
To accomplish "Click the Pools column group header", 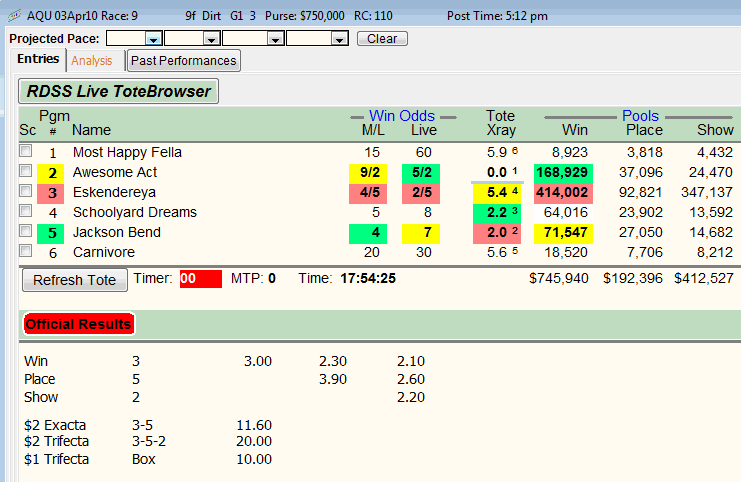I will tap(640, 116).
